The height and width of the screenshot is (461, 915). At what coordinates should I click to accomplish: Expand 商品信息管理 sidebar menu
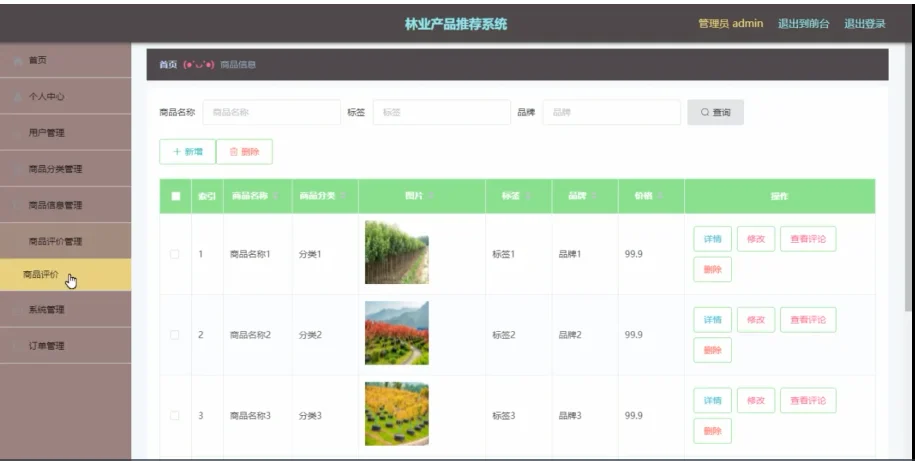click(x=65, y=205)
